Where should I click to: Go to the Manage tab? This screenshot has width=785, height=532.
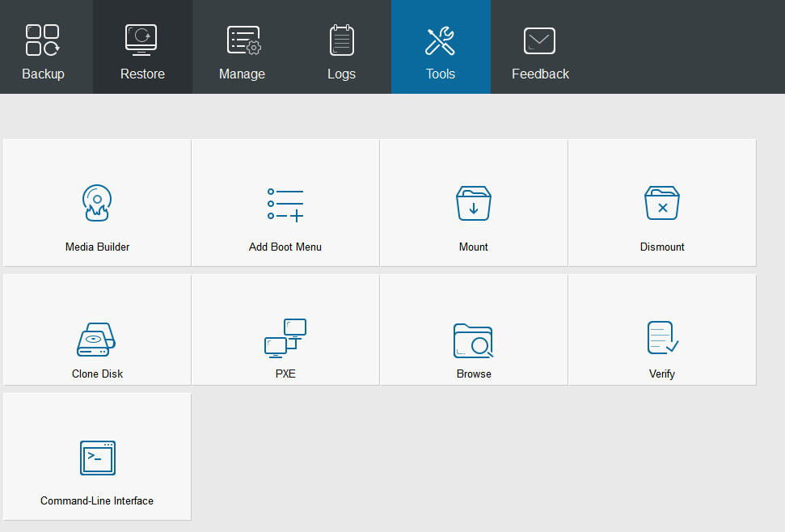pyautogui.click(x=242, y=47)
